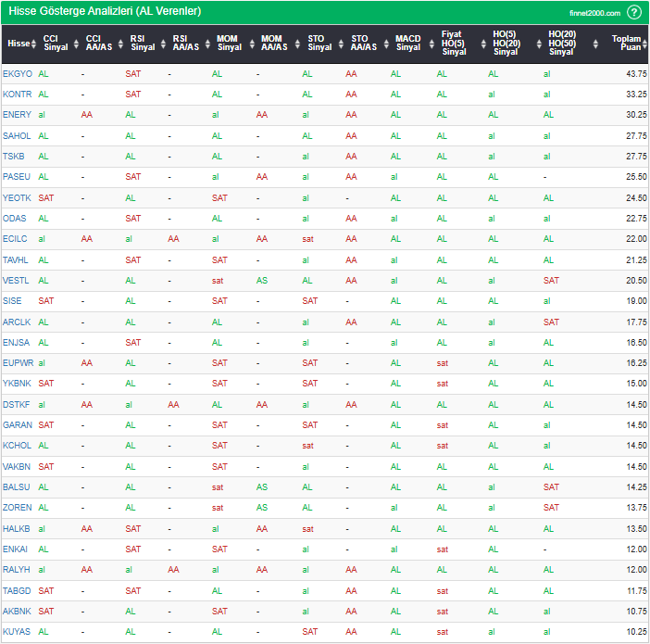Select the GARAN stock ticker
This screenshot has width=650, height=644.
click(x=17, y=425)
